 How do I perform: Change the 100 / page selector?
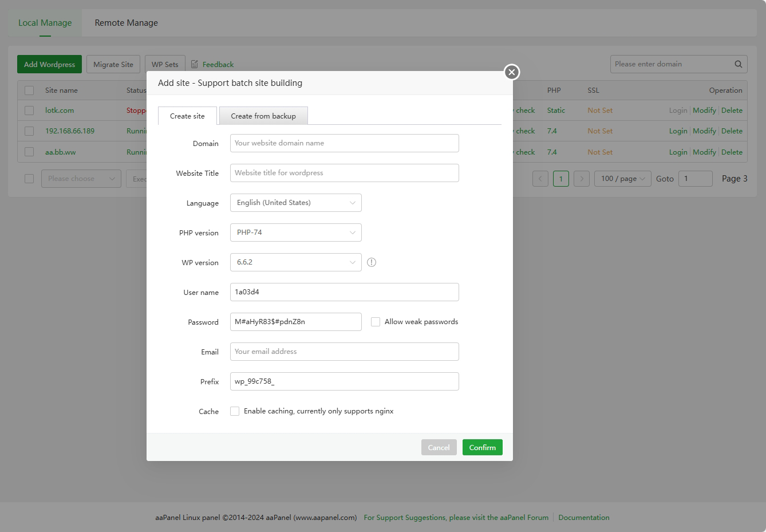click(622, 179)
